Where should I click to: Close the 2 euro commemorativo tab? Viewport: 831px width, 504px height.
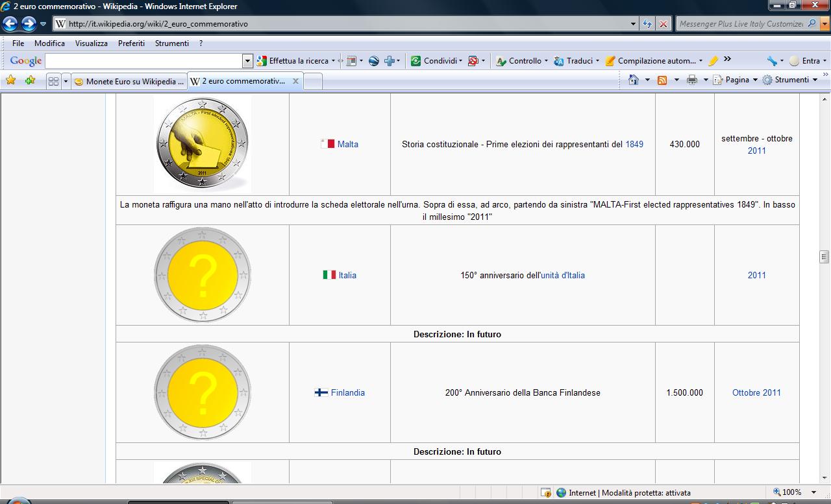(295, 81)
